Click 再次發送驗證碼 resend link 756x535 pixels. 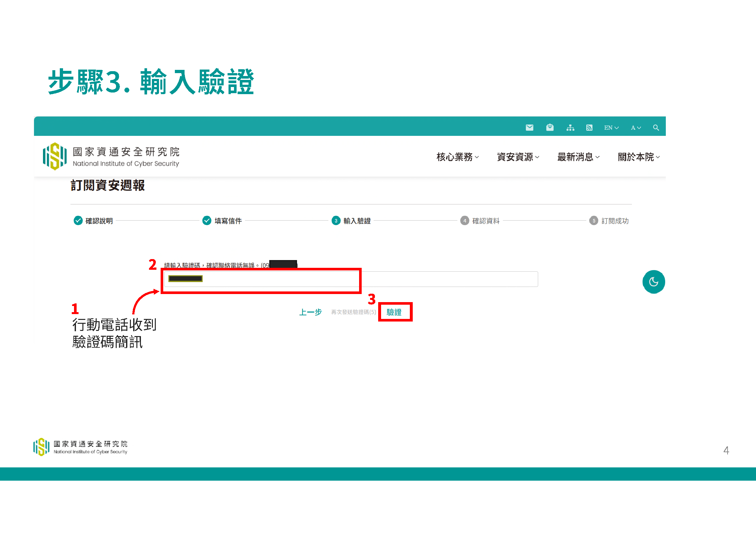[x=354, y=312]
